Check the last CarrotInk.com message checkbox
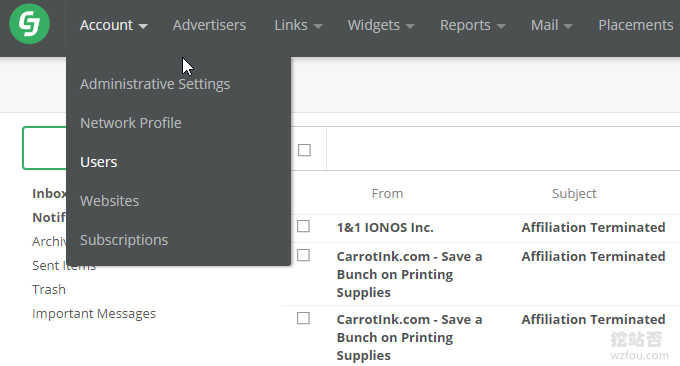This screenshot has width=680, height=366. [x=303, y=318]
